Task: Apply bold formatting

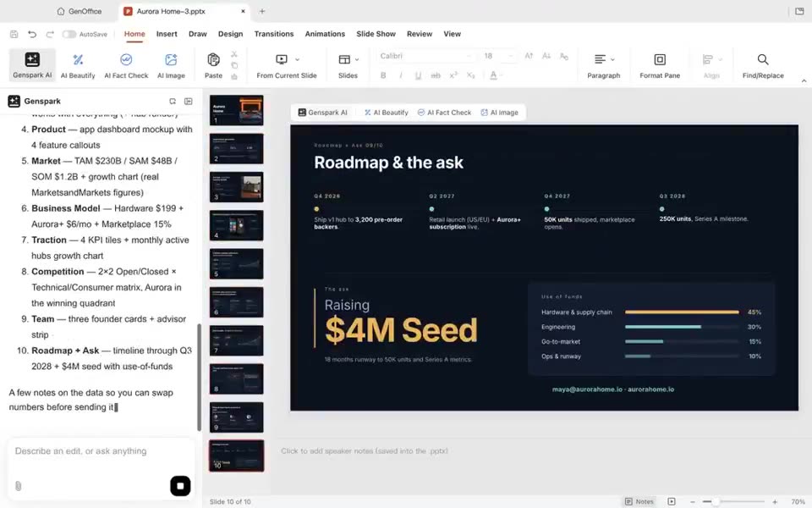Action: click(383, 75)
